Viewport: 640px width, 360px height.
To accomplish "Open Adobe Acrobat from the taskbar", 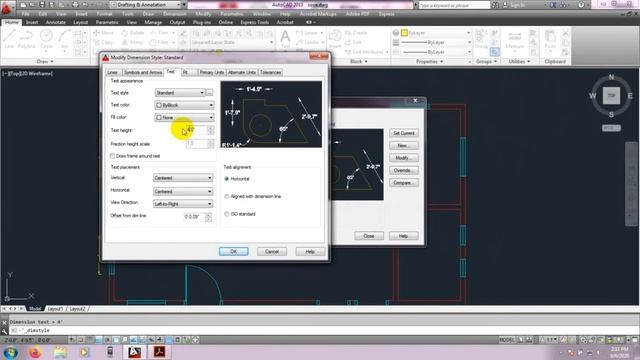I will [160, 352].
